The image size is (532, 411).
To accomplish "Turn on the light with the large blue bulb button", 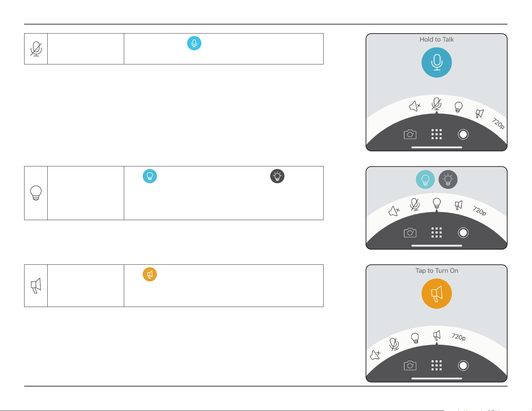I will [x=425, y=179].
